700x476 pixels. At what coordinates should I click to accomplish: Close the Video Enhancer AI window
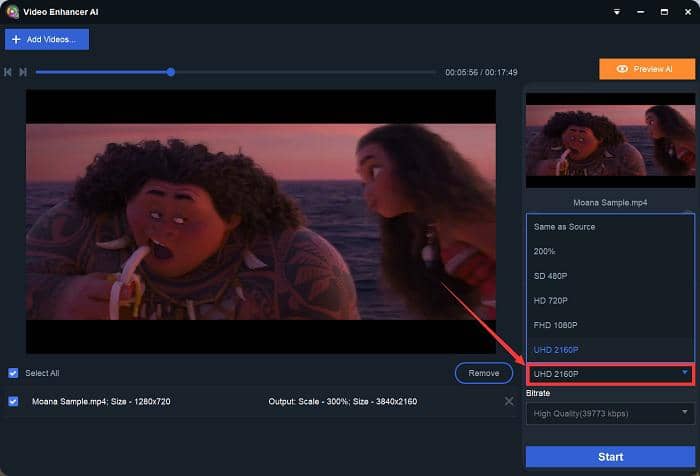point(688,12)
